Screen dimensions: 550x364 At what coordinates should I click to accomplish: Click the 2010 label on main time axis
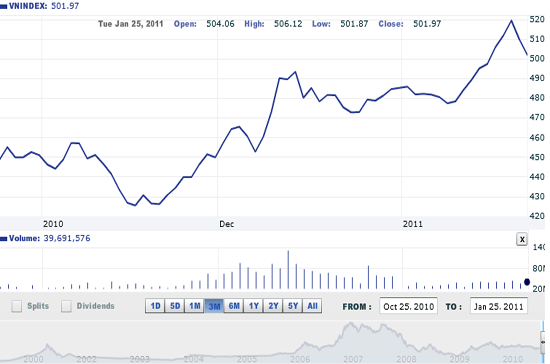(x=53, y=224)
